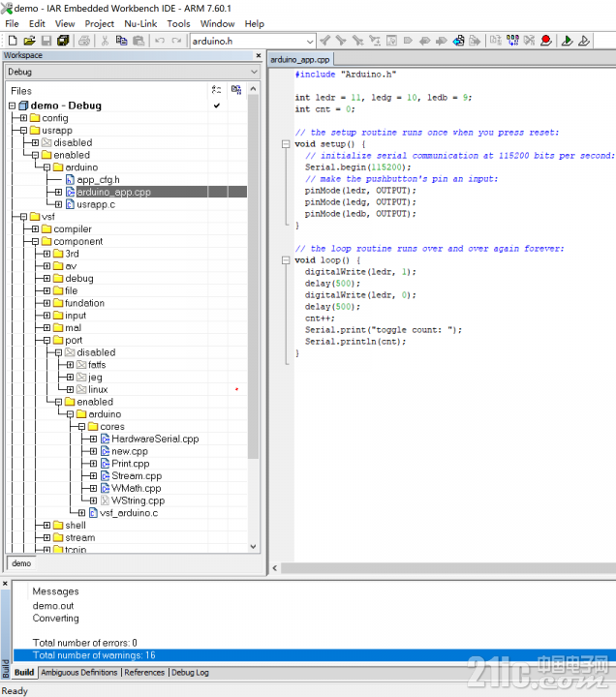The height and width of the screenshot is (697, 616).
Task: Open the Edit menu
Action: 37,23
